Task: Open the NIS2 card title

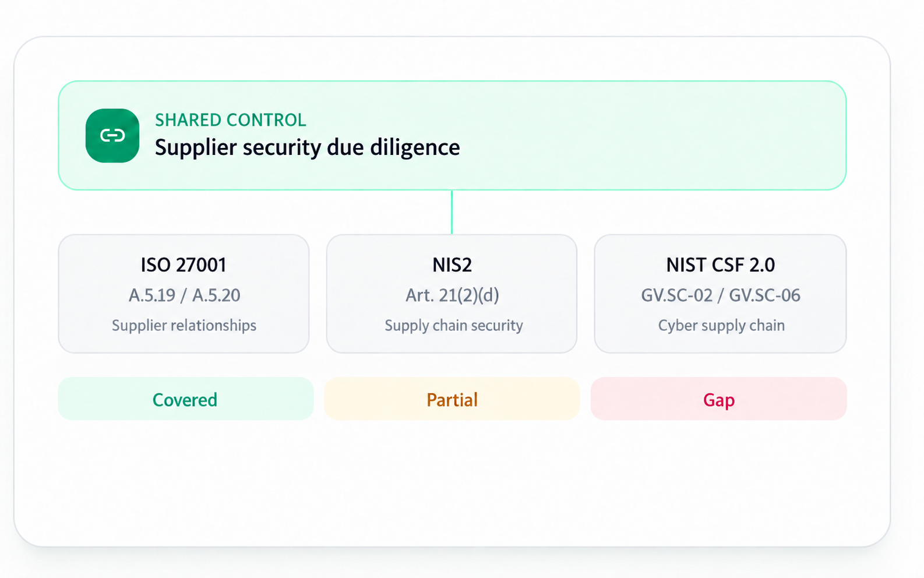Action: click(452, 265)
